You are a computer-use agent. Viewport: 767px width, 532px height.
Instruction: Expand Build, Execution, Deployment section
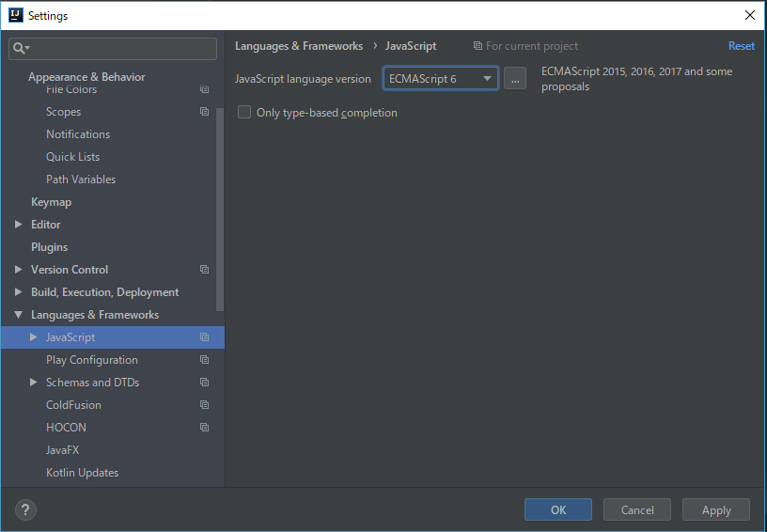tap(19, 291)
